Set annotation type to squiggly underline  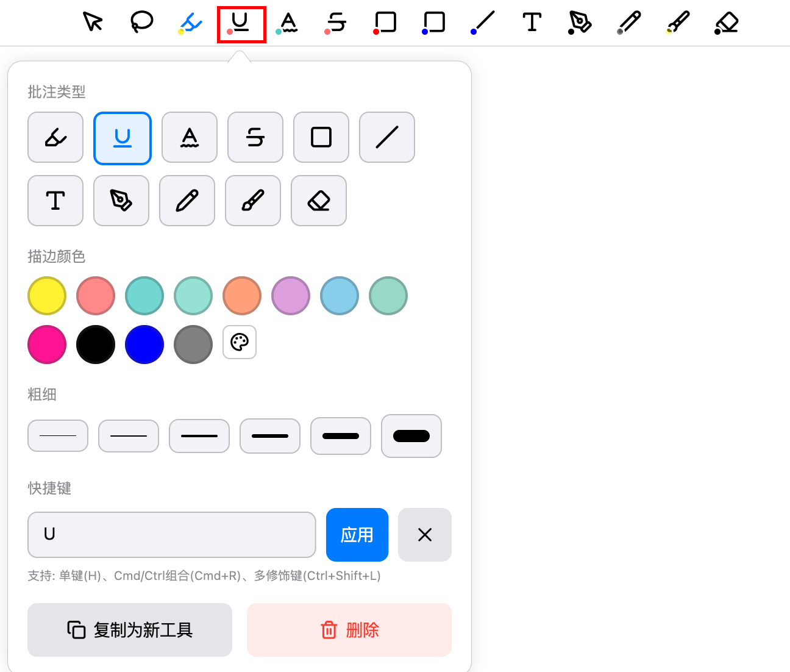click(x=190, y=137)
